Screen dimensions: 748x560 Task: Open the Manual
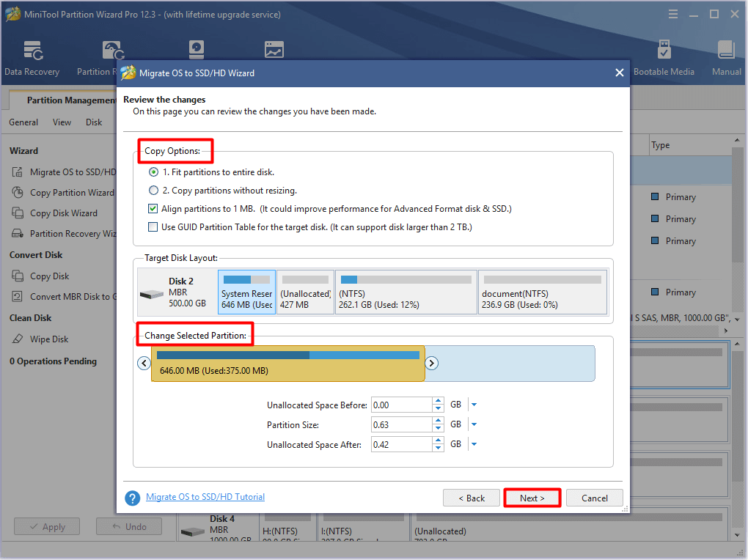click(726, 58)
